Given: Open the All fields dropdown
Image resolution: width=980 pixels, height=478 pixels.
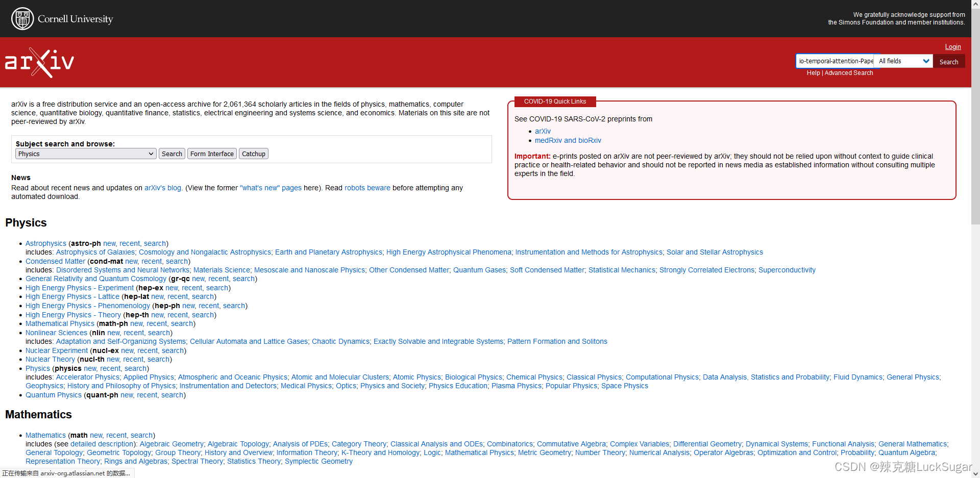Looking at the screenshot, I should pos(903,61).
